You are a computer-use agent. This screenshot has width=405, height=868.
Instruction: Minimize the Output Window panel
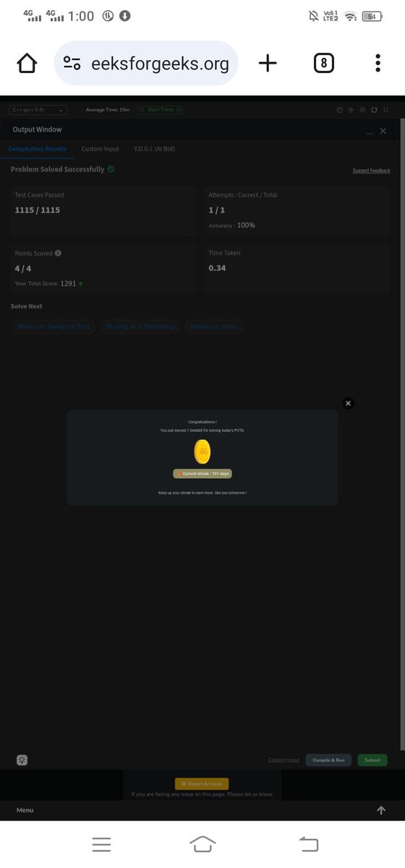click(x=370, y=132)
